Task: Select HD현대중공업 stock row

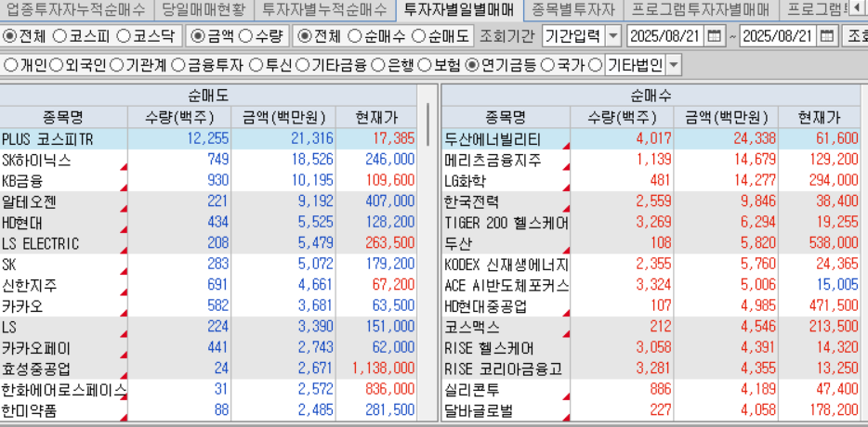Action: click(x=651, y=306)
